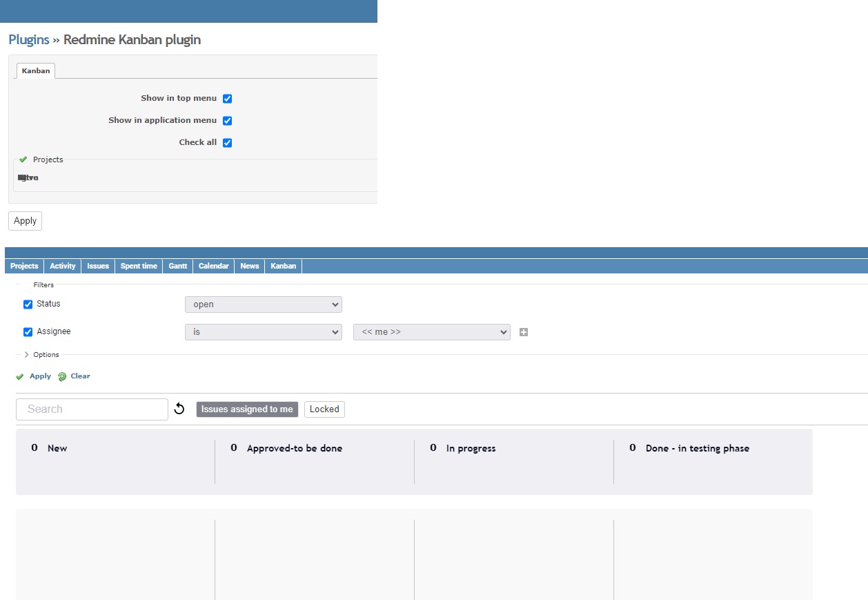Open the Calendar menu item
The width and height of the screenshot is (868, 600).
click(x=214, y=266)
